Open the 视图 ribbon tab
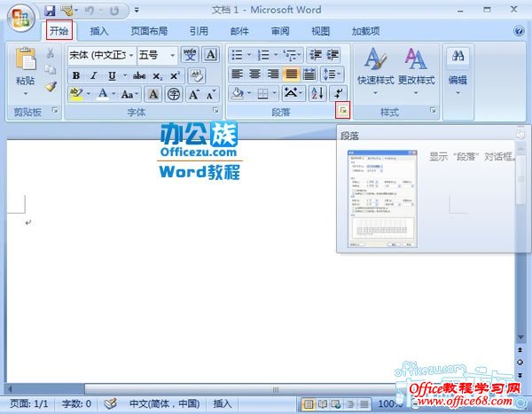 click(321, 31)
